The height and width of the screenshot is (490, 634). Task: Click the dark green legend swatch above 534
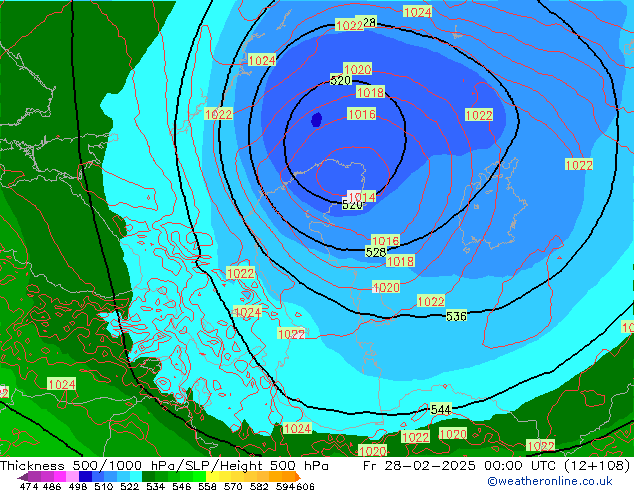tap(149, 476)
